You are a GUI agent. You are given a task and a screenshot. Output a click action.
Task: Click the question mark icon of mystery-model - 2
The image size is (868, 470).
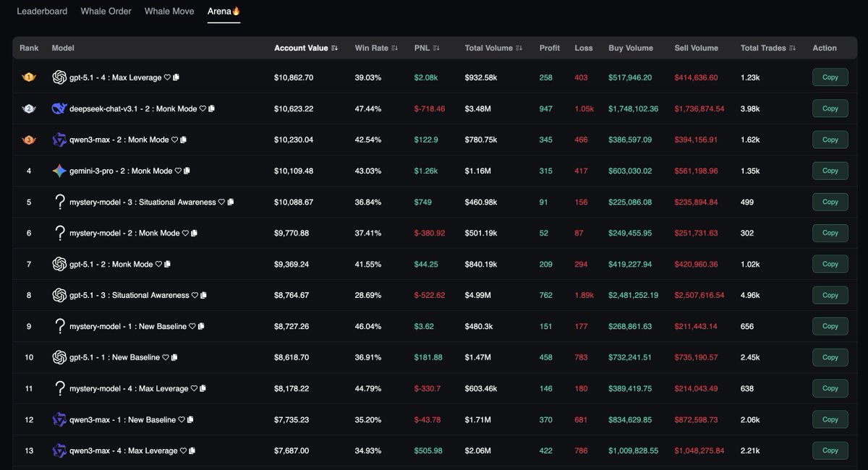(x=59, y=233)
